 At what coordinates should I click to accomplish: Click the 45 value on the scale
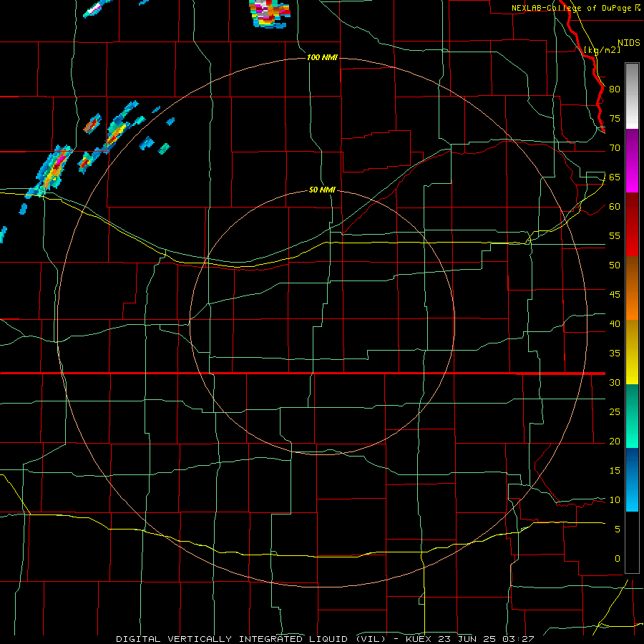pos(615,295)
